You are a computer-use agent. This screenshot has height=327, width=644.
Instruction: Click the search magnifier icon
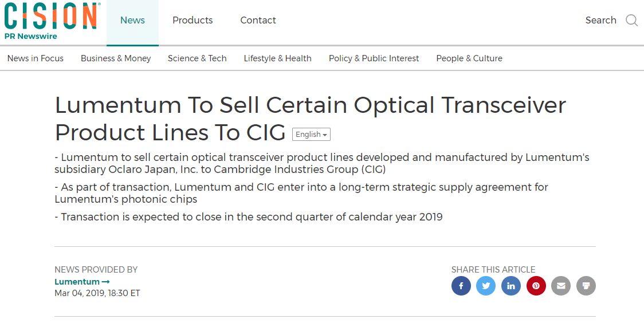[631, 21]
